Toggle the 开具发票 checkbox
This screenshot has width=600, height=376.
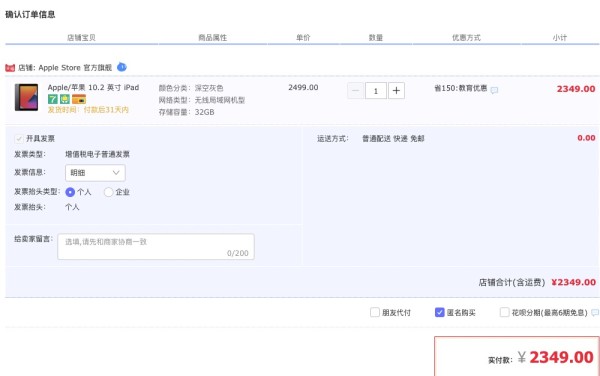[x=19, y=138]
